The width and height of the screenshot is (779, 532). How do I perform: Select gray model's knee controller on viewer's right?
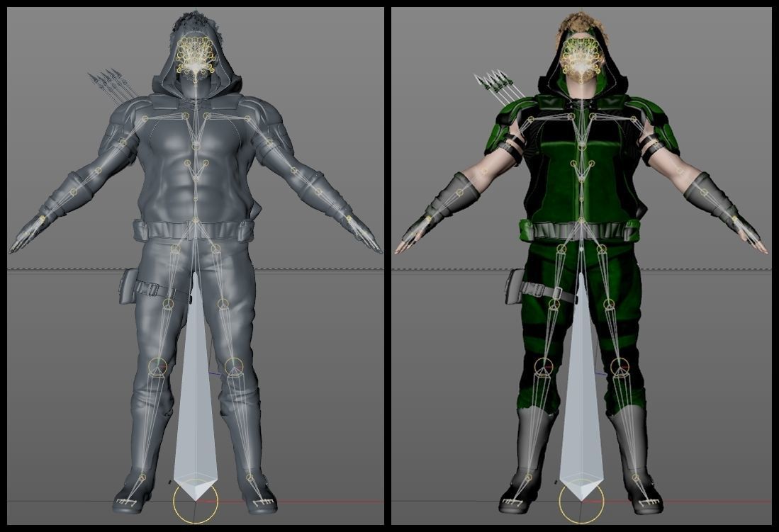(233, 367)
